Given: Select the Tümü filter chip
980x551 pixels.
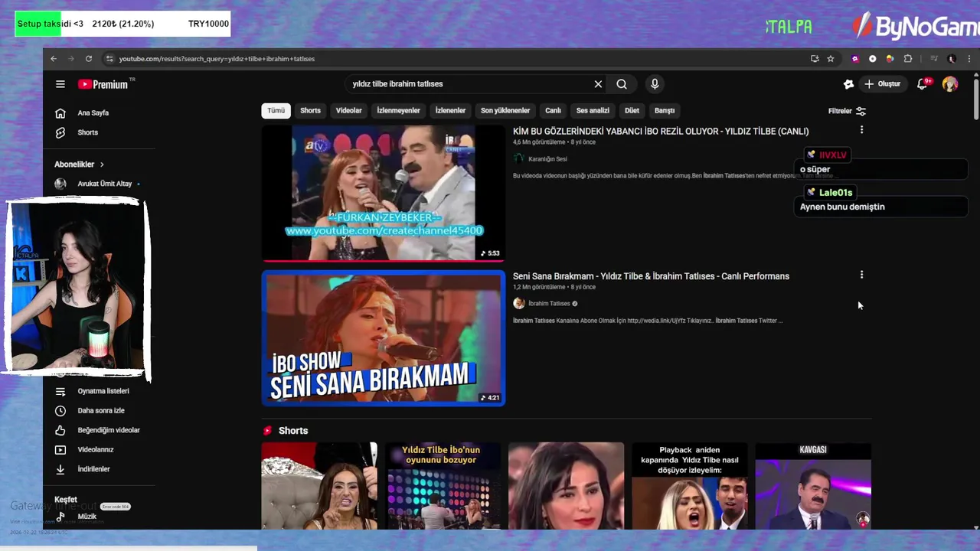Looking at the screenshot, I should (276, 111).
